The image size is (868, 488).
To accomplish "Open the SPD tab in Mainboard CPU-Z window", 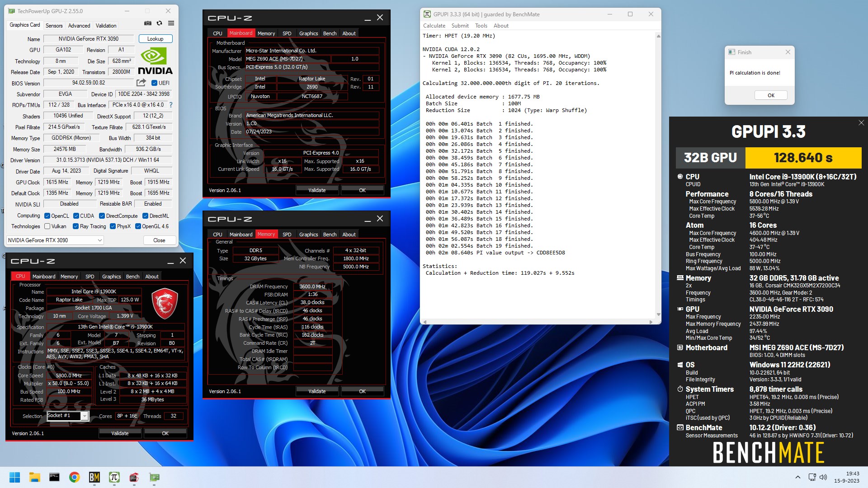I will point(287,33).
